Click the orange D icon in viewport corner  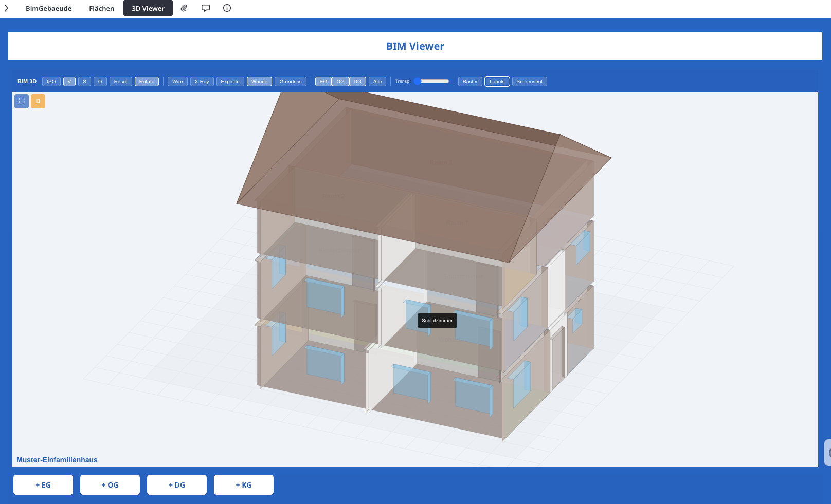click(x=38, y=101)
